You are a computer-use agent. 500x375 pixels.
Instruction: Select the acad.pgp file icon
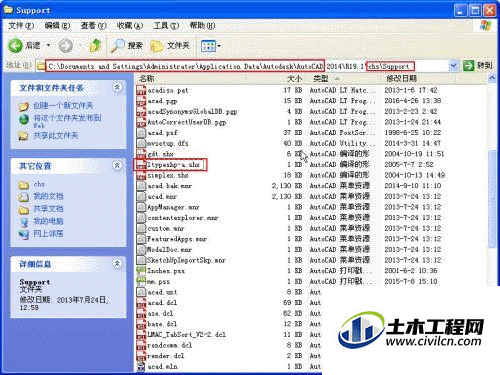tap(141, 101)
